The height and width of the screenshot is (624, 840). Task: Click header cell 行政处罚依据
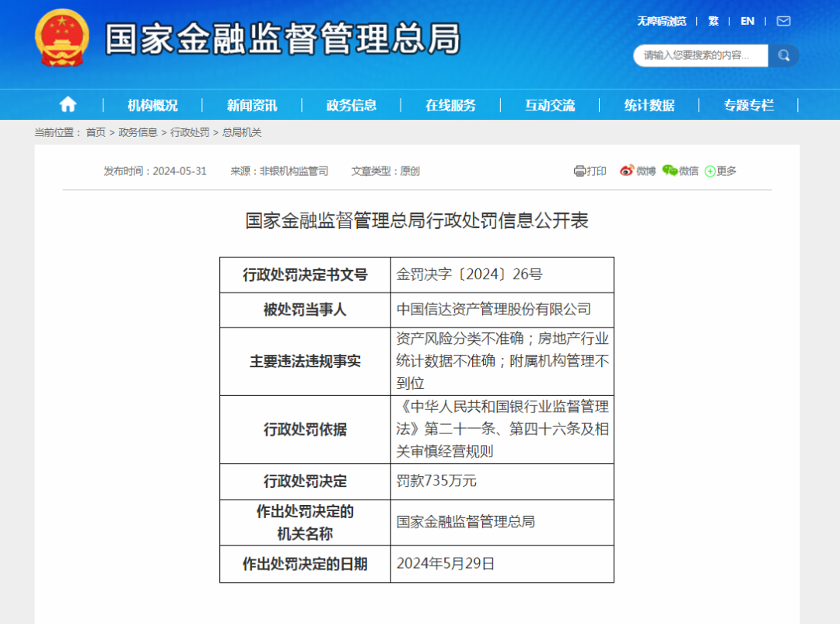coord(306,429)
